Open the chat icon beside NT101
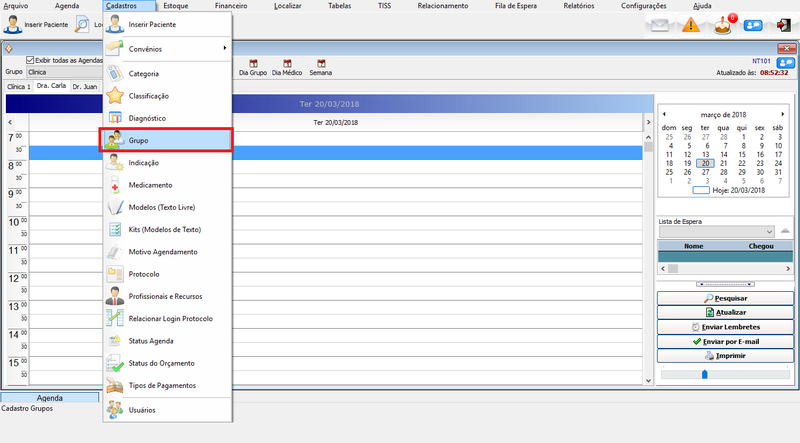This screenshot has width=800, height=443. pyautogui.click(x=785, y=61)
